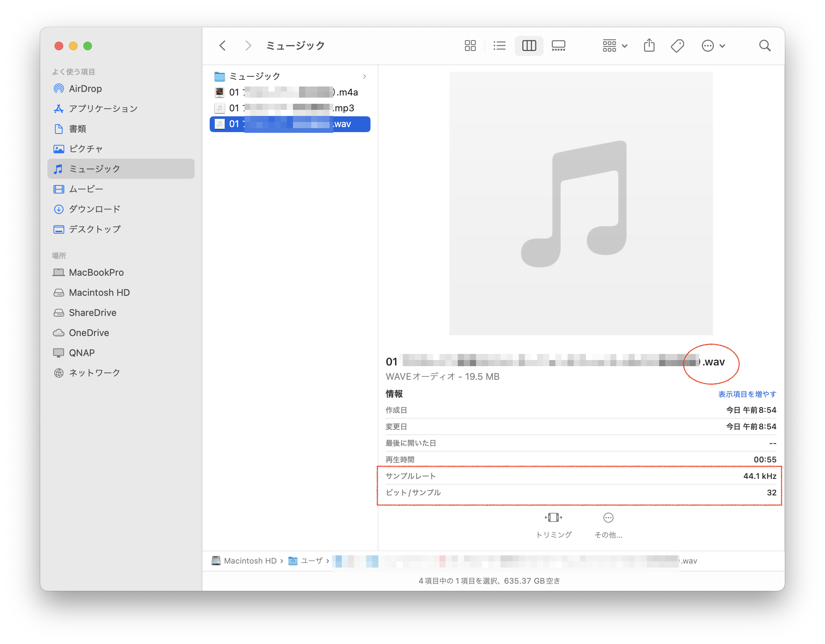Open the more actions ellipsis dropdown
Viewport: 825px width, 644px height.
pos(713,46)
